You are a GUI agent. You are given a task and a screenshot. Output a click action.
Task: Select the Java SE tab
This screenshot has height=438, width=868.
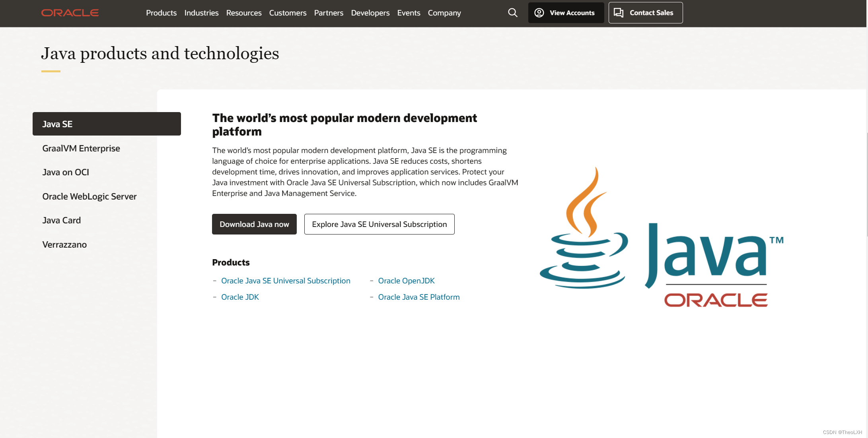pos(107,124)
